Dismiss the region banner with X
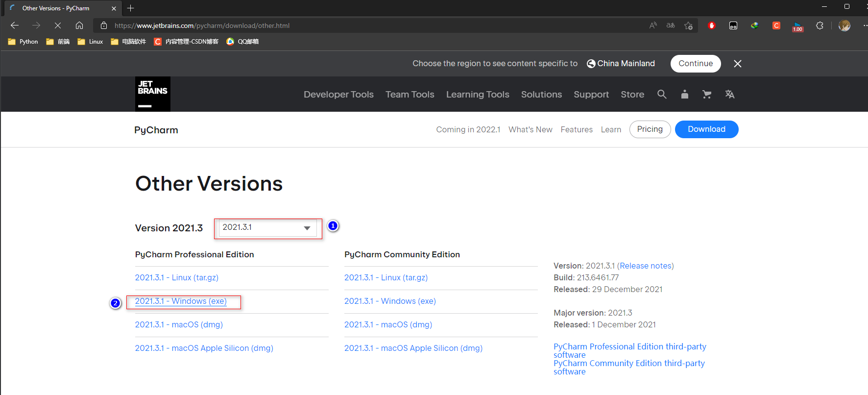 (x=738, y=64)
